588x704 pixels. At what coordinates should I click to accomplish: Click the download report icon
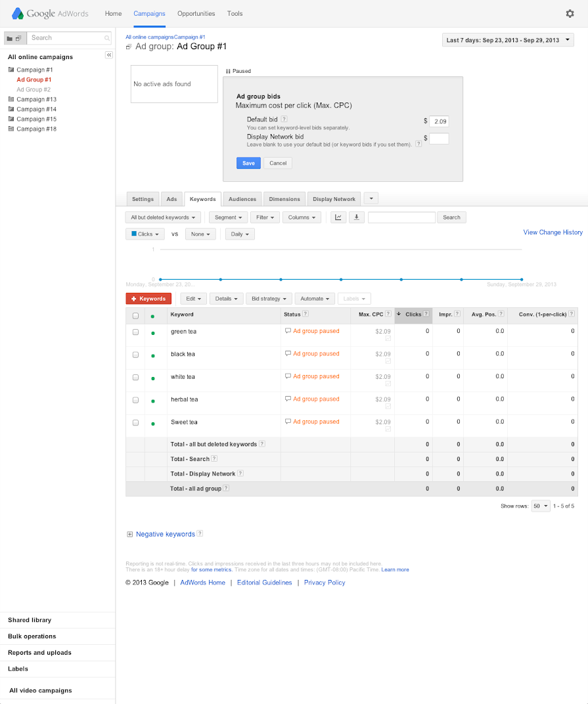pos(356,217)
